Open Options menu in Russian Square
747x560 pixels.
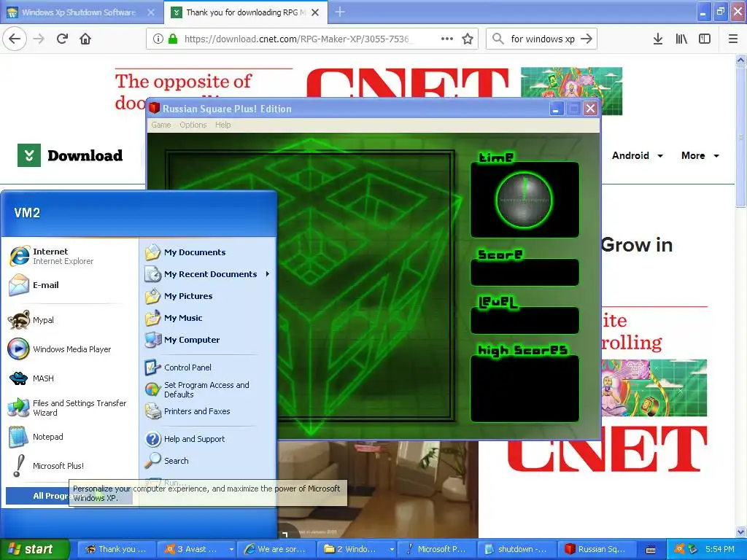(193, 125)
